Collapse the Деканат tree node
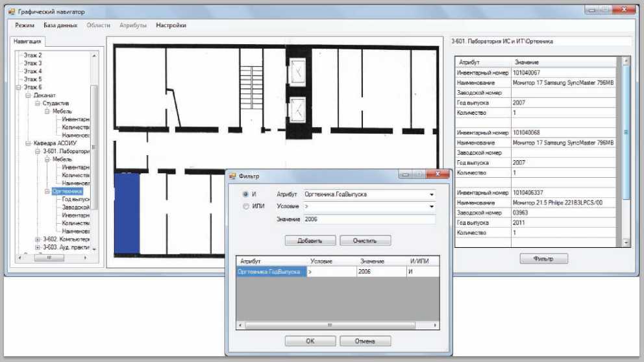Viewport: 644px width, 362px height. click(x=29, y=95)
